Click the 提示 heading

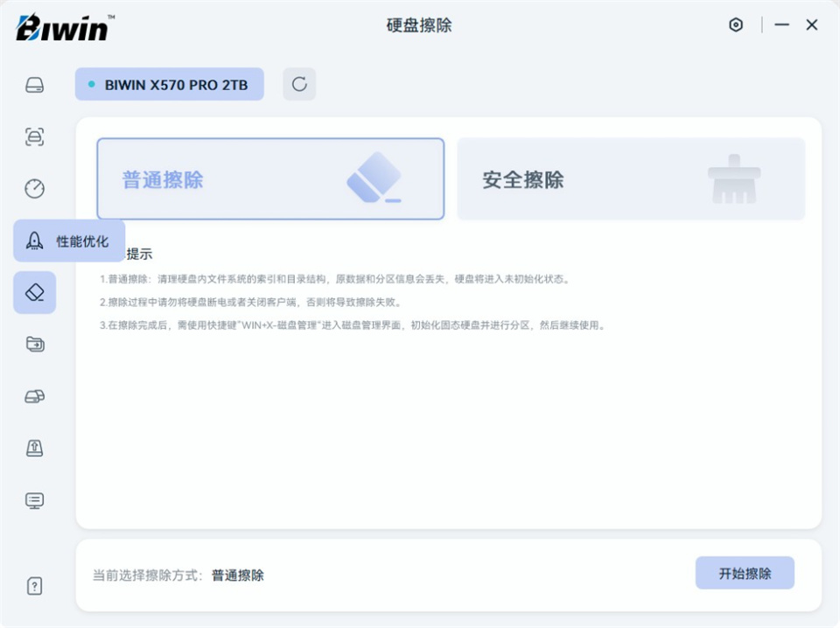[x=139, y=254]
